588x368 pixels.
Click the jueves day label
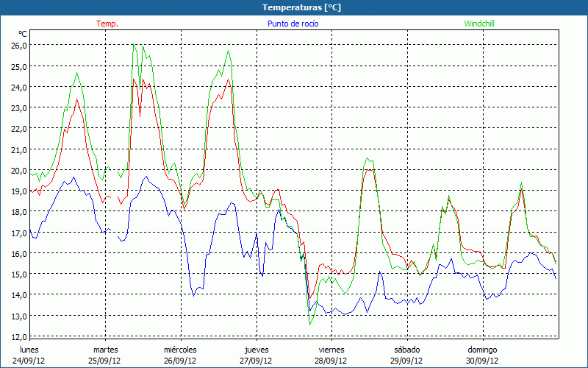257,350
